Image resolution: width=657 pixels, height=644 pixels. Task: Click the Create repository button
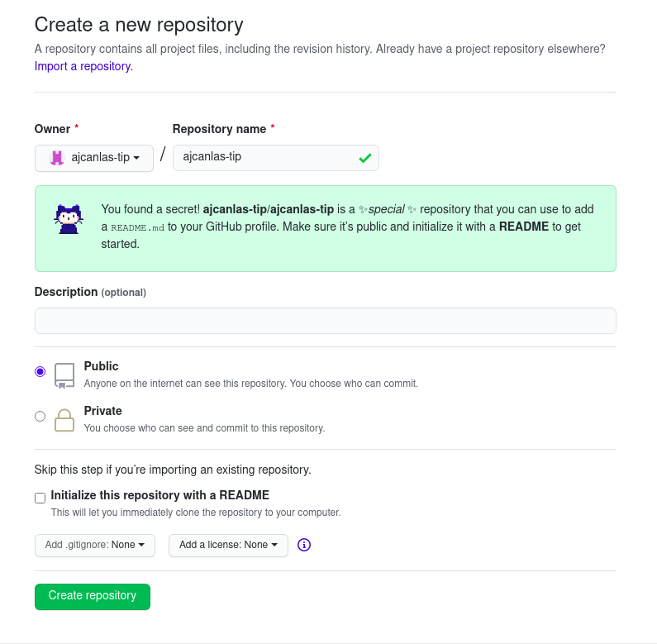(93, 596)
